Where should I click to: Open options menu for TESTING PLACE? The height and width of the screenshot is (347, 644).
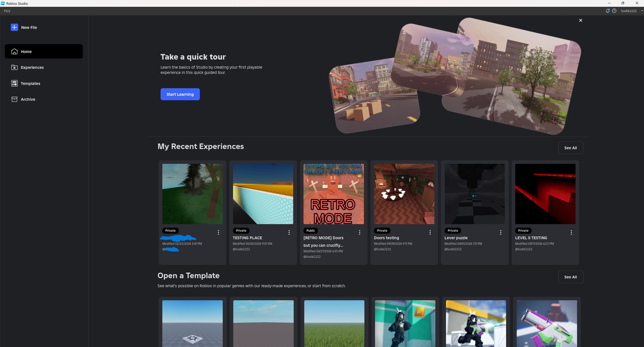click(x=289, y=232)
